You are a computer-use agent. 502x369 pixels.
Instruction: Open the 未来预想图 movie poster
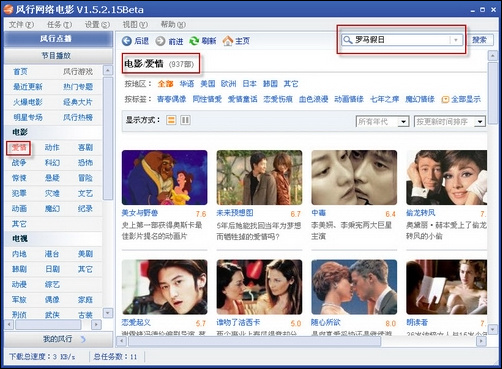pyautogui.click(x=259, y=177)
